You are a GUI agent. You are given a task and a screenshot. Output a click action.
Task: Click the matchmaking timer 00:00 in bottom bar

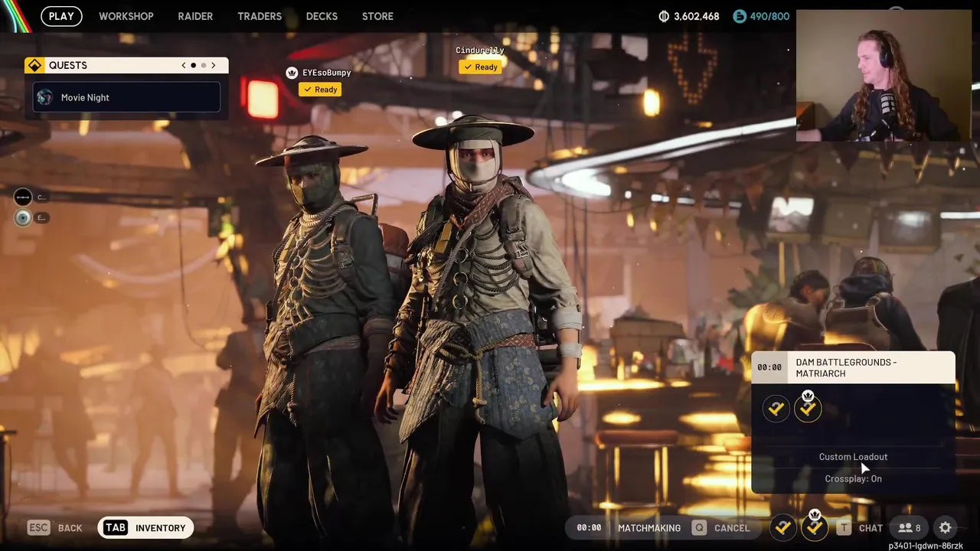point(589,527)
